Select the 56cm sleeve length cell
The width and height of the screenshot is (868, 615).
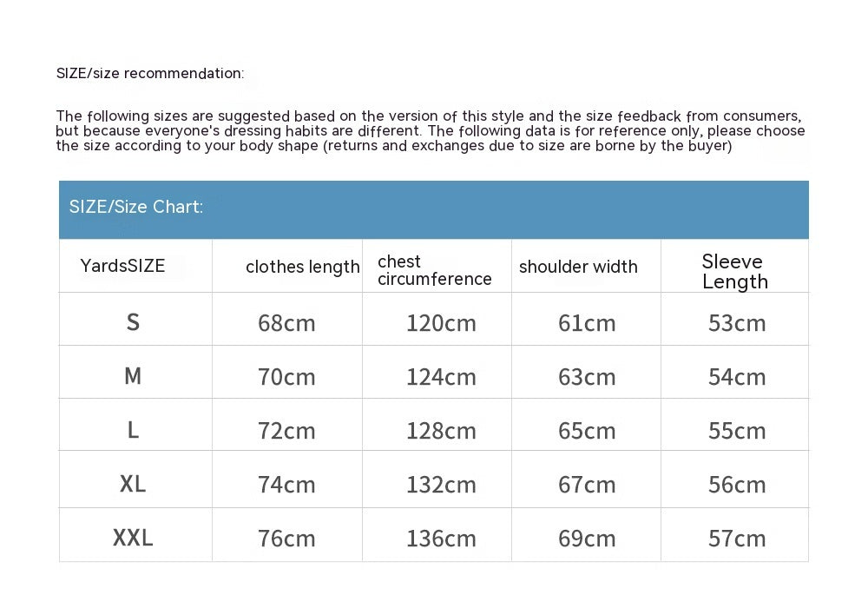(737, 485)
